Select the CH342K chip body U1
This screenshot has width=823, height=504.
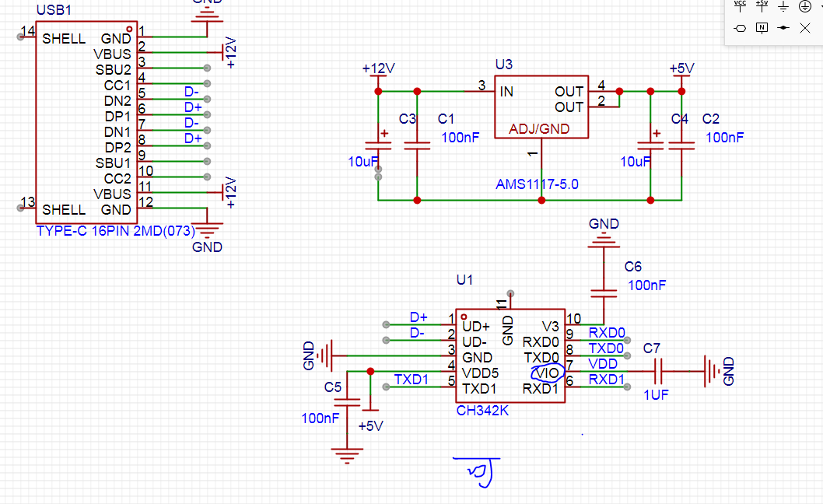(510, 356)
